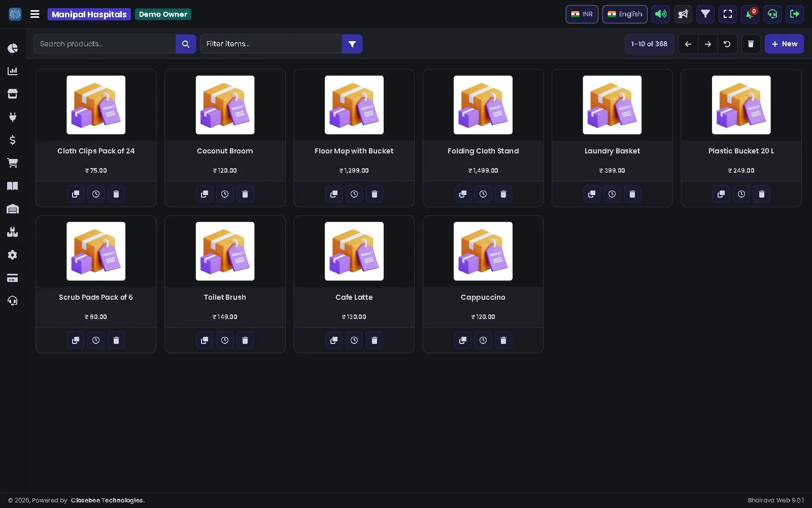Open the book catalog sidebar icon
The height and width of the screenshot is (508, 812).
tap(13, 186)
